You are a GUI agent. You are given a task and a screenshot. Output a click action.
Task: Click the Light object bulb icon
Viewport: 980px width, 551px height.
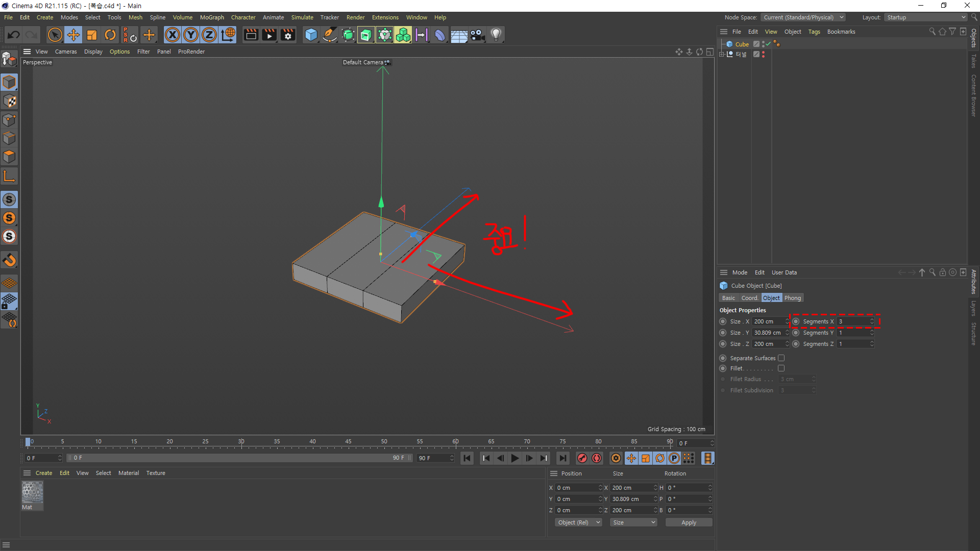pyautogui.click(x=496, y=35)
